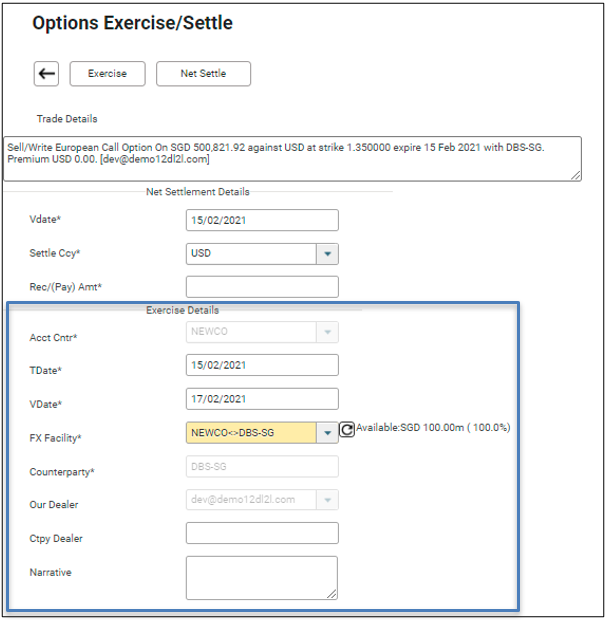Click the Net Settle button
This screenshot has height=620, width=607.
(203, 74)
